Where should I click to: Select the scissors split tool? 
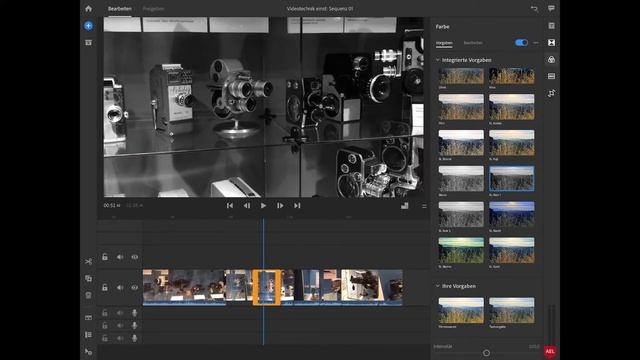88,262
